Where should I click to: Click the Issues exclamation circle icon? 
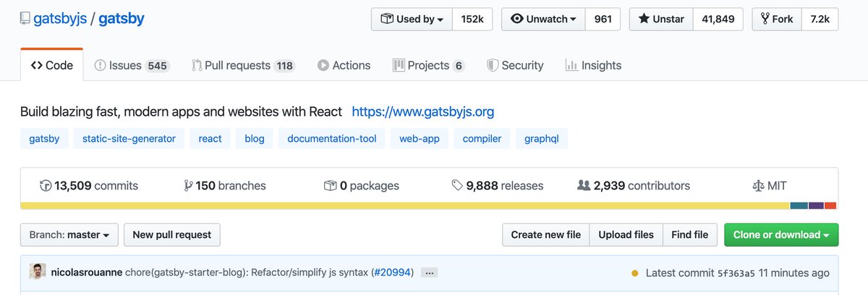pos(100,65)
